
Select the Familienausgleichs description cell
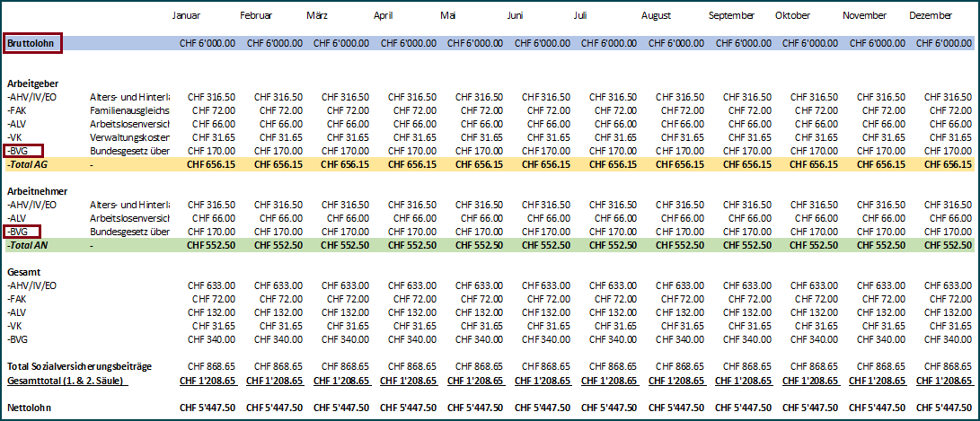(x=130, y=110)
